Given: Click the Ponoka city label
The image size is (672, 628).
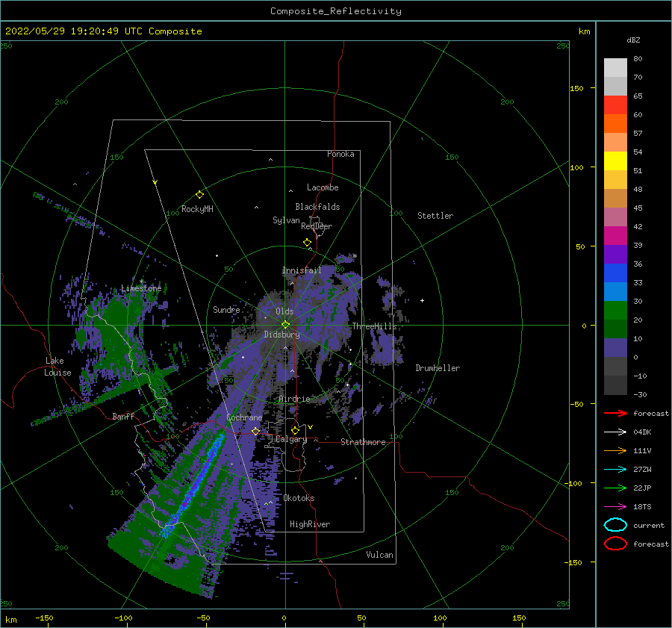Looking at the screenshot, I should coord(340,154).
